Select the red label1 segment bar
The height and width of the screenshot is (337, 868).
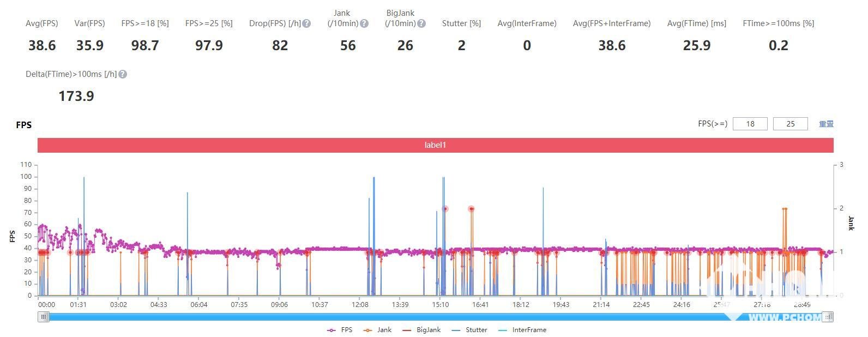coord(435,145)
